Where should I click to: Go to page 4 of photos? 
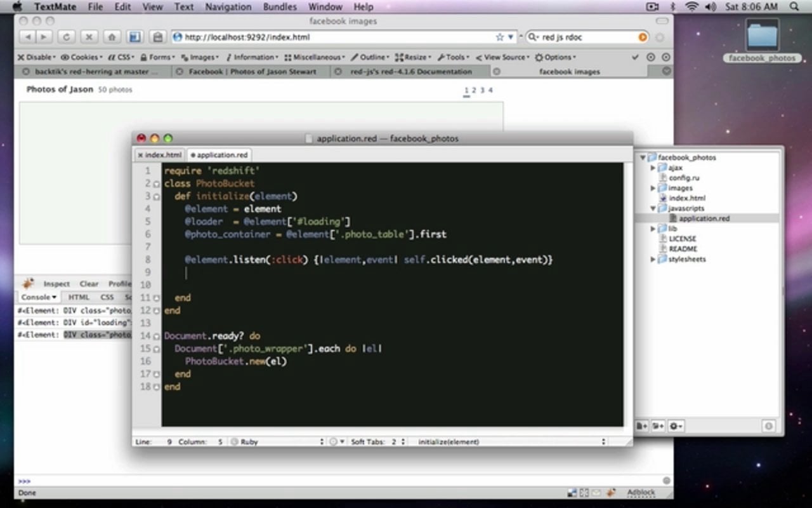tap(490, 90)
